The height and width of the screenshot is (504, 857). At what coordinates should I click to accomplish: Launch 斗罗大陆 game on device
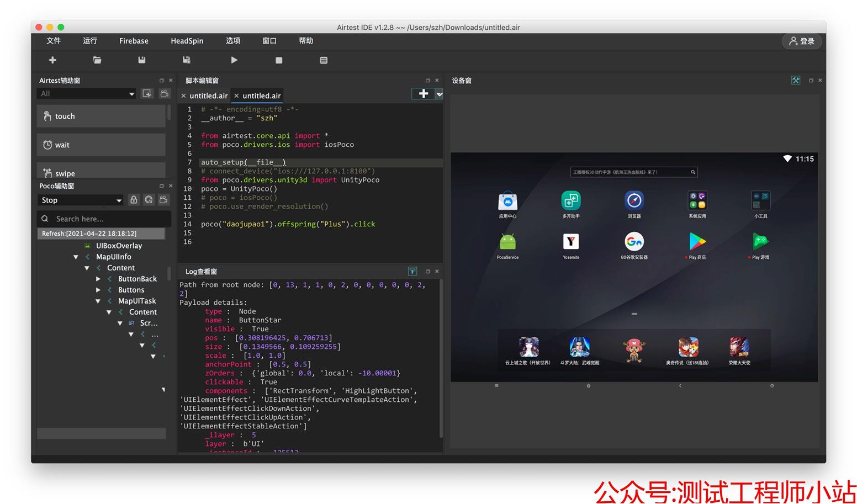pos(580,351)
